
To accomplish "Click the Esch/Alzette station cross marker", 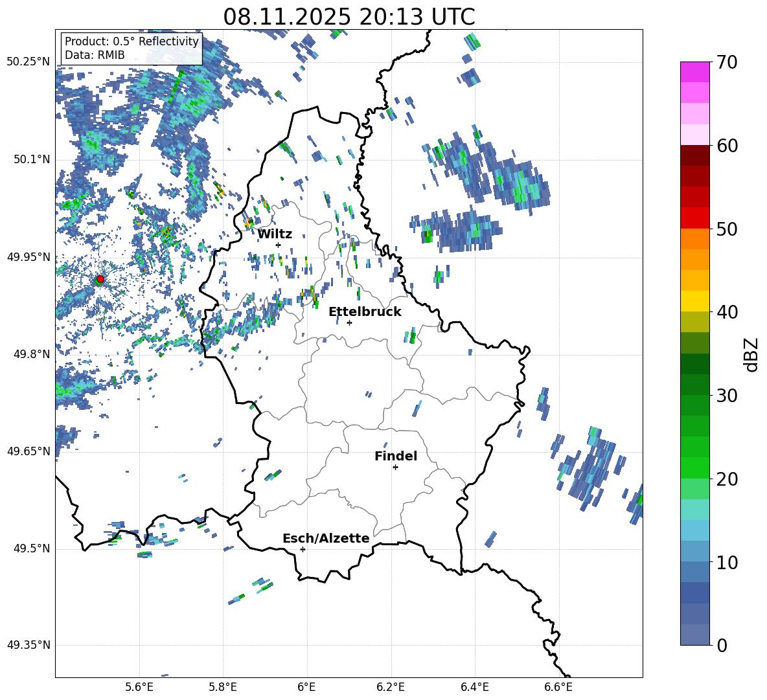I will pyautogui.click(x=303, y=549).
